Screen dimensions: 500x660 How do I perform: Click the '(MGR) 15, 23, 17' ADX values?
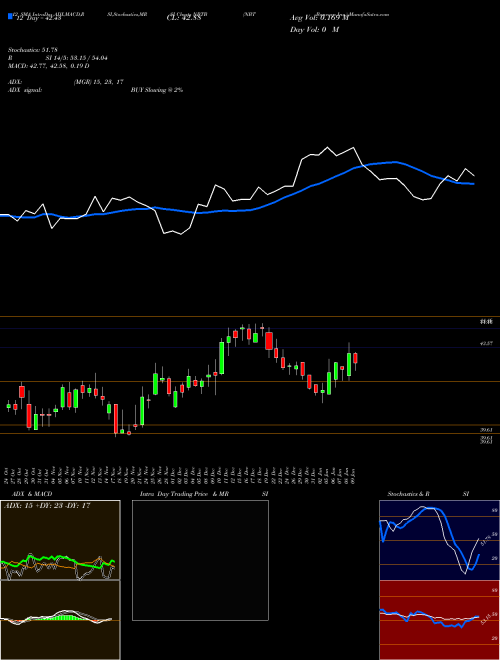point(98,82)
